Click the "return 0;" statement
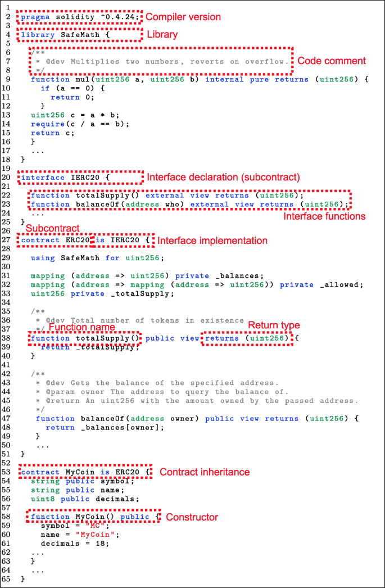The width and height of the screenshot is (385, 588). [x=73, y=97]
